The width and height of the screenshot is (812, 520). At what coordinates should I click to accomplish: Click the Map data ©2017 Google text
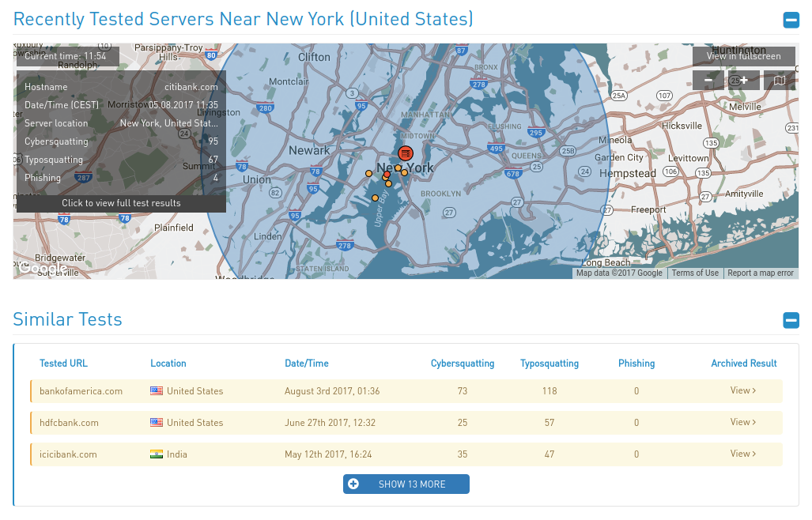pos(619,273)
